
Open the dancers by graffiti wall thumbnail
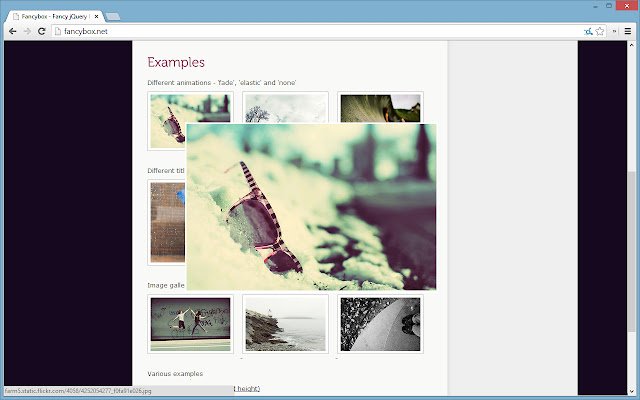click(x=191, y=324)
